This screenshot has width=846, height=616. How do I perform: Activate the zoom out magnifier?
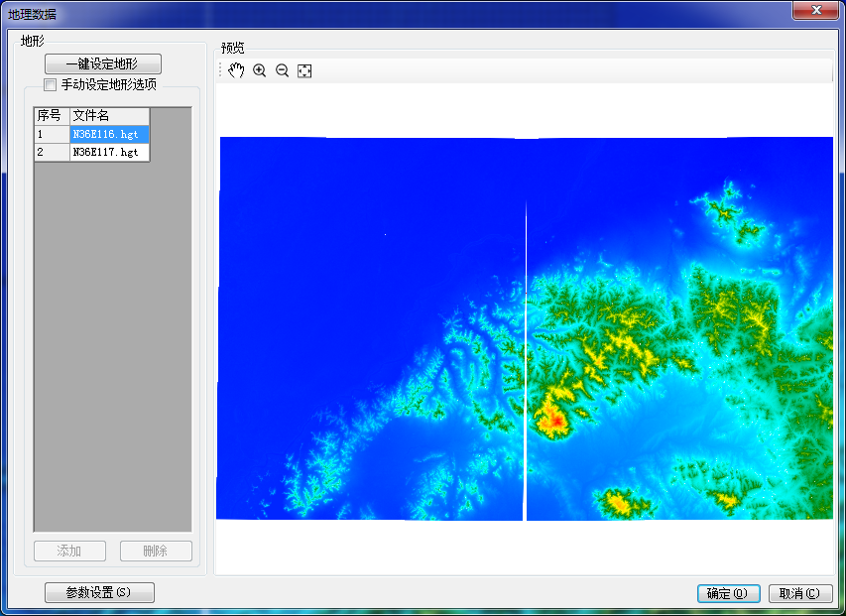283,70
